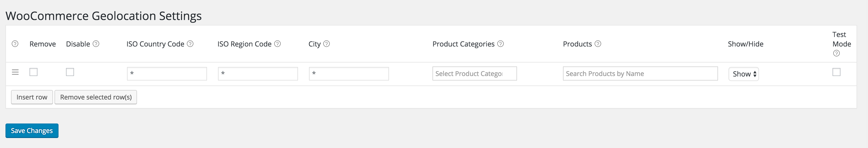
Task: Click the leftmost header help icon
Action: coord(15,44)
